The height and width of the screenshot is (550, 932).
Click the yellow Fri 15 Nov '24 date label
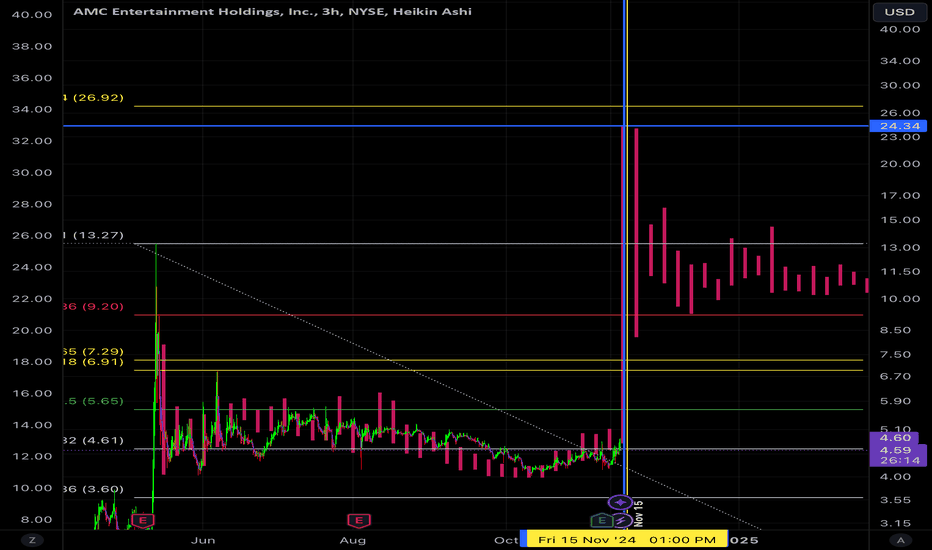coord(626,540)
